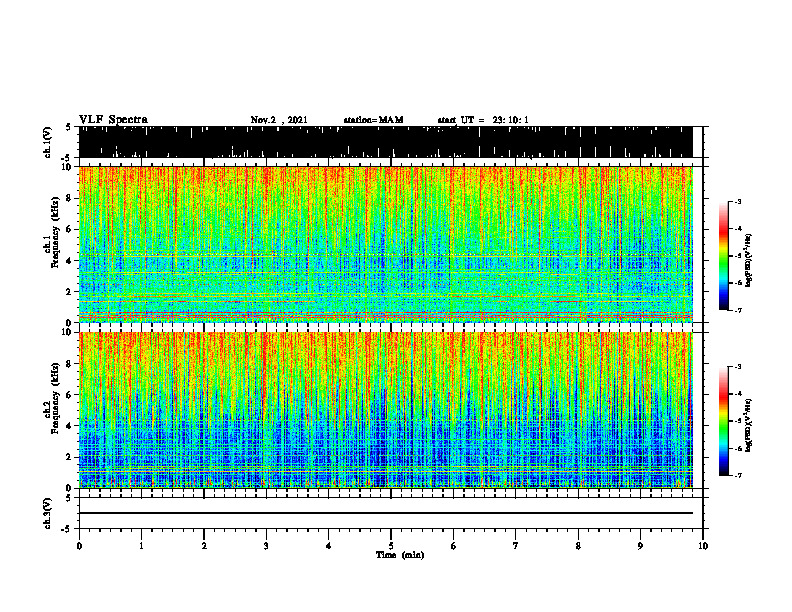The height and width of the screenshot is (612, 792).
Task: Select the "start UT = 23:10: 1" text
Action: (483, 120)
